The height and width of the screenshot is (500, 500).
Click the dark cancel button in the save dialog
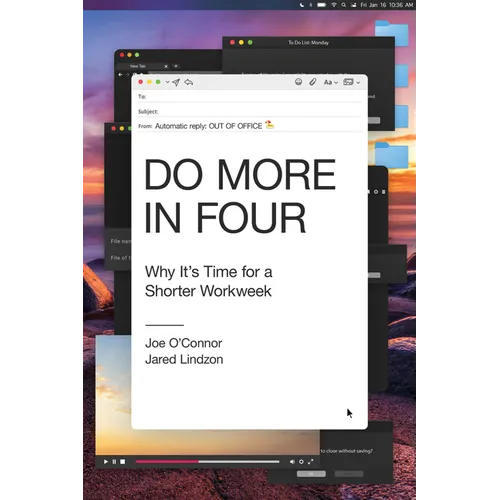point(349,474)
